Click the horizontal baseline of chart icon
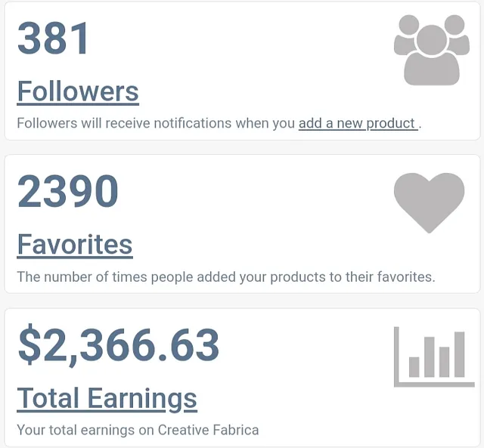Image resolution: width=484 pixels, height=448 pixels. point(434,385)
